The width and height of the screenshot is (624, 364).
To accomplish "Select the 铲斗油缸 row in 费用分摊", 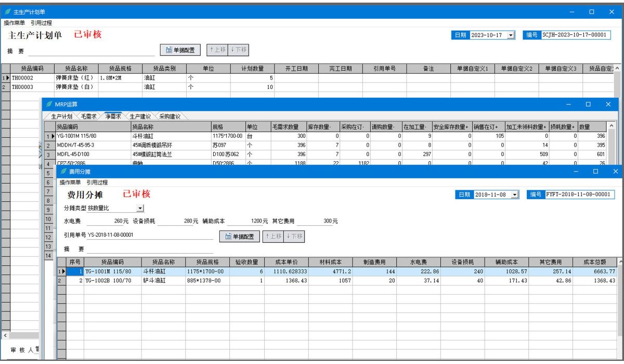I will point(162,281).
